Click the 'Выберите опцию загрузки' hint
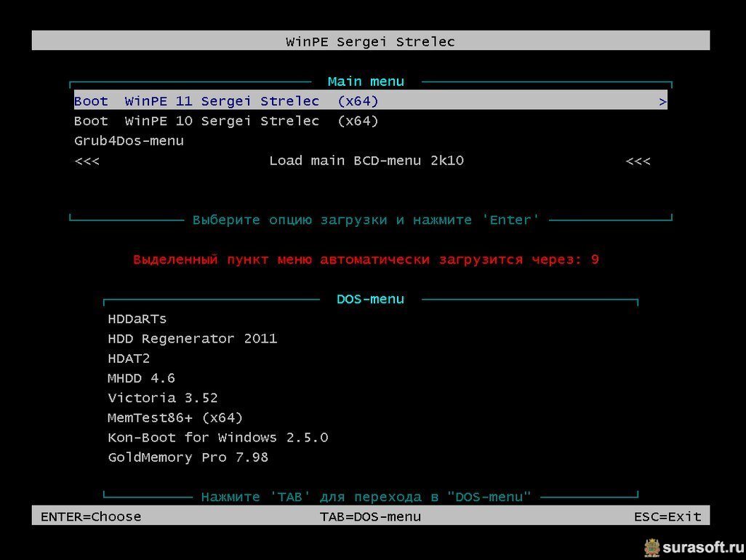 tap(366, 220)
